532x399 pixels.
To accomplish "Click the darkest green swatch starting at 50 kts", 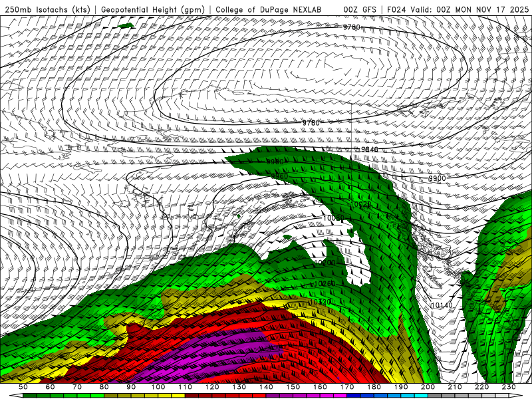I will pos(29,396).
